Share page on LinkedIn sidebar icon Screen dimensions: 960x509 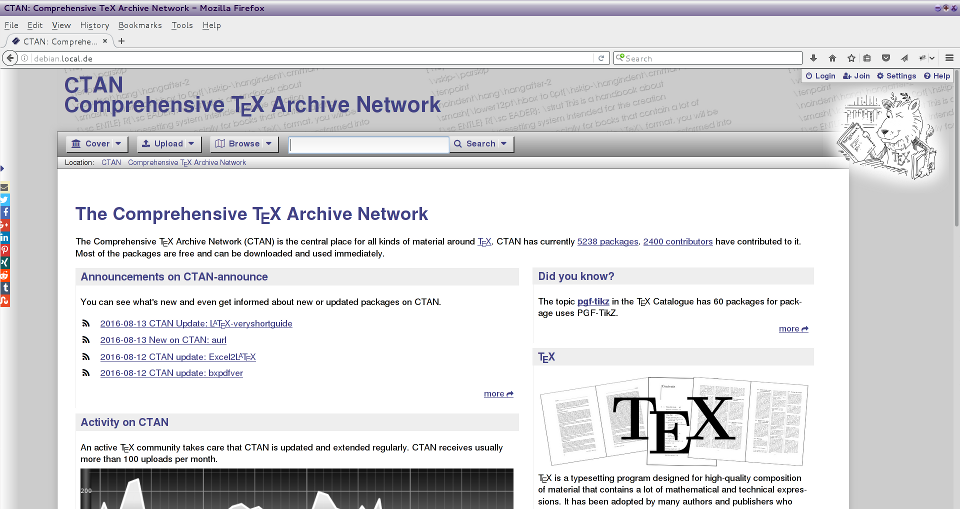tap(4, 237)
